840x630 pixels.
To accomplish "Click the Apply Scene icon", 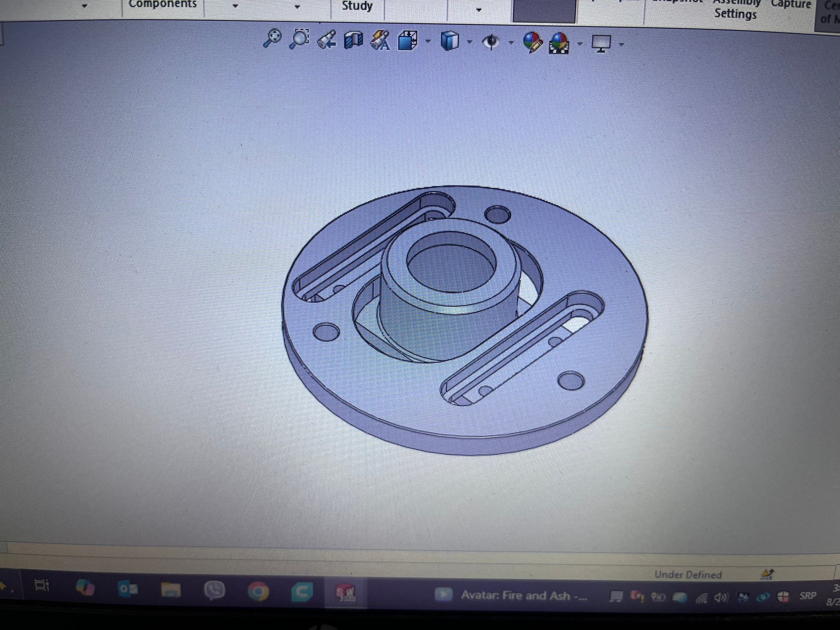I will click(559, 43).
